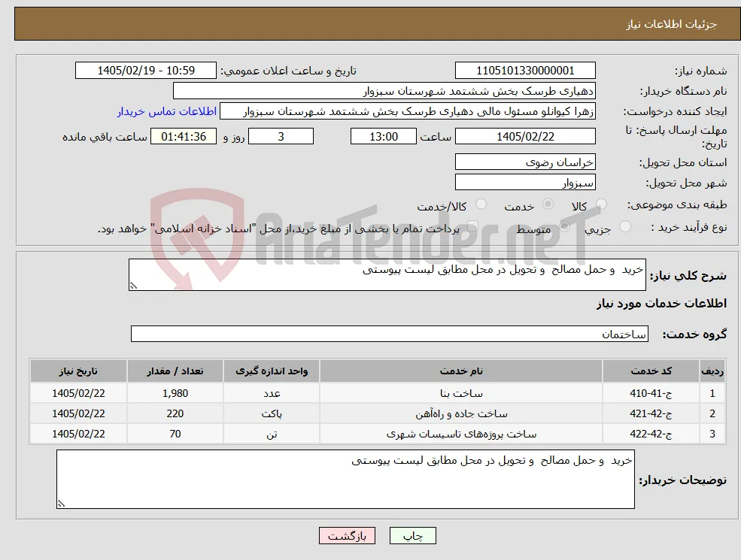741x560 pixels.
Task: Click quantity cell 220
Action: click(x=175, y=413)
